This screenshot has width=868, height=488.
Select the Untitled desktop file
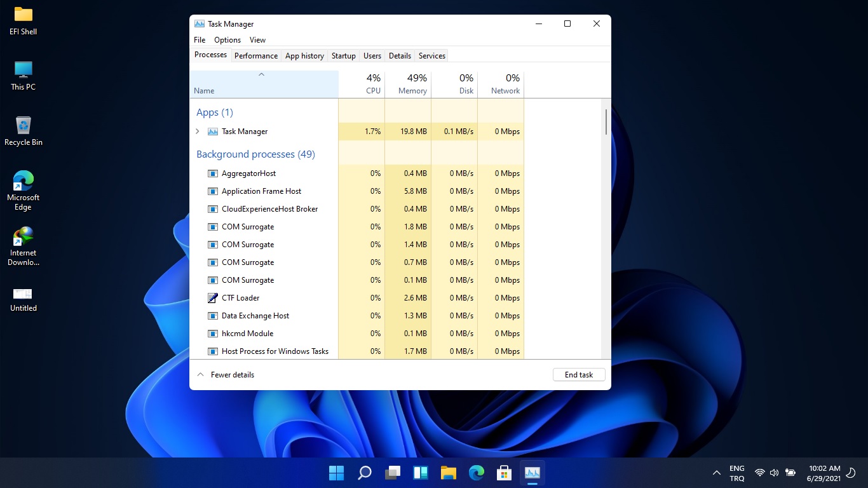point(24,300)
